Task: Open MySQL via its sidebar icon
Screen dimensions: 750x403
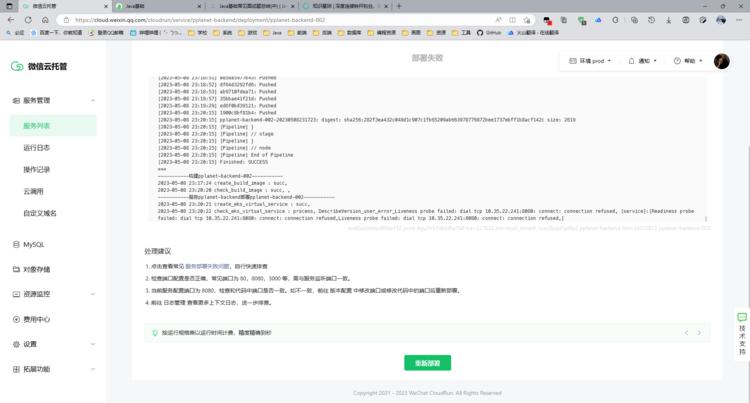Action: pos(16,244)
